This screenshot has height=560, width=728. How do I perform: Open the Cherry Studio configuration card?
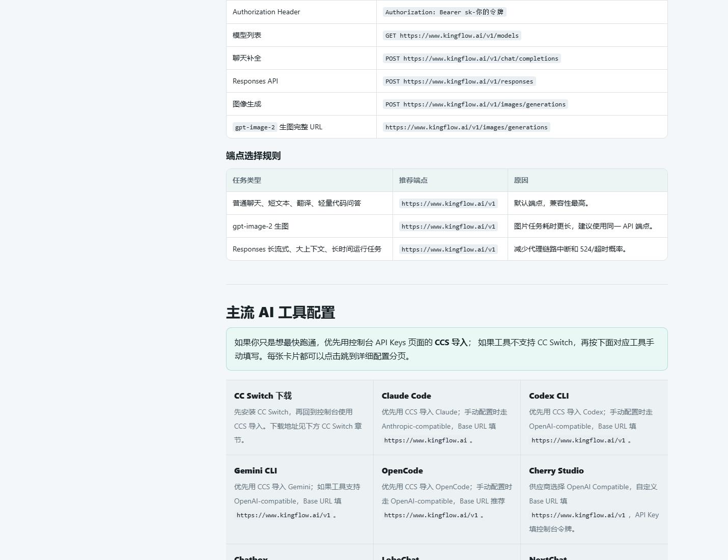click(594, 499)
